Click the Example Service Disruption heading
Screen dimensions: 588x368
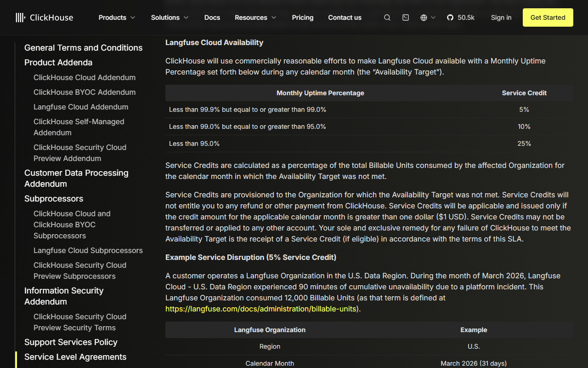tap(251, 257)
